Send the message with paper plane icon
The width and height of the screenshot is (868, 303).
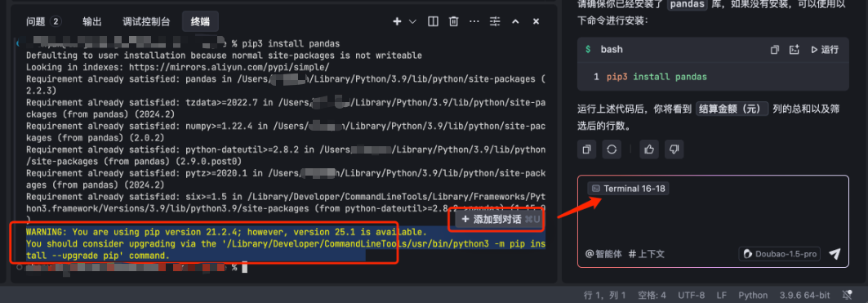click(835, 254)
